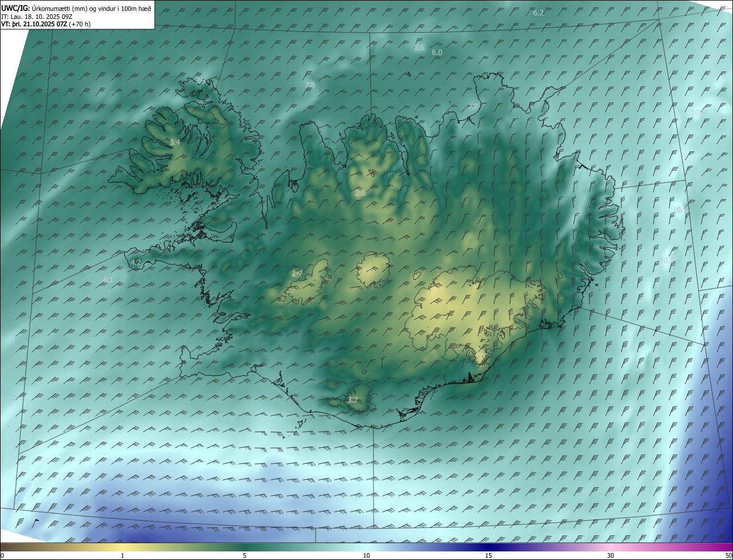Click the 'UWC/IG: Úrkomumætti (mm)' title line
Image resolution: width=733 pixels, height=560 pixels.
point(76,8)
